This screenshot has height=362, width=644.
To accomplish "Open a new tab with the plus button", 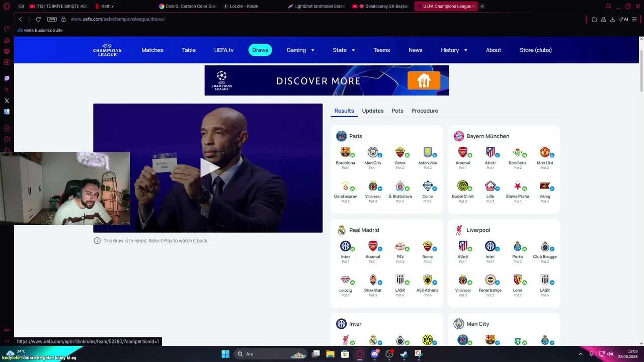I will (x=482, y=6).
